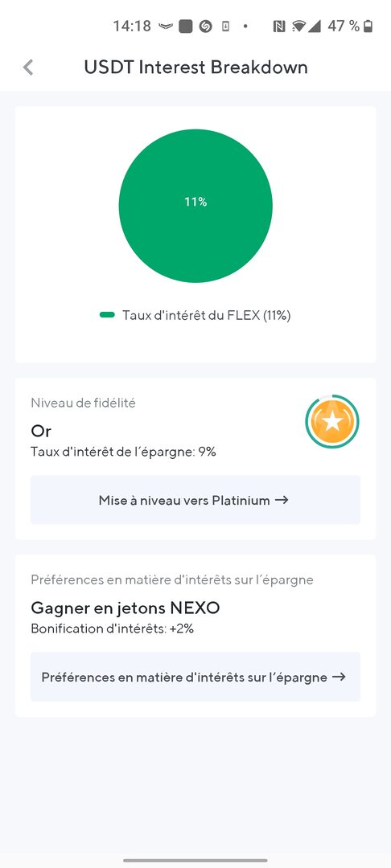Tap the arrow beside Mise à niveau vers Platinium
The image size is (391, 868).
(282, 500)
